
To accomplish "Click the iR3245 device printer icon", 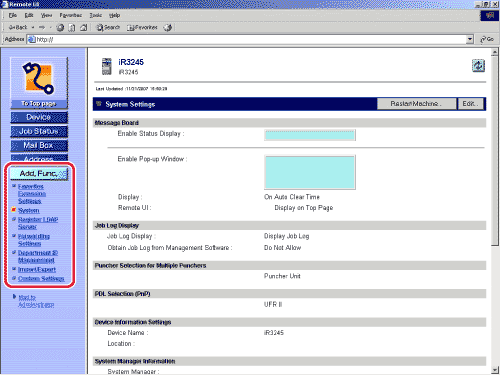I will click(107, 66).
